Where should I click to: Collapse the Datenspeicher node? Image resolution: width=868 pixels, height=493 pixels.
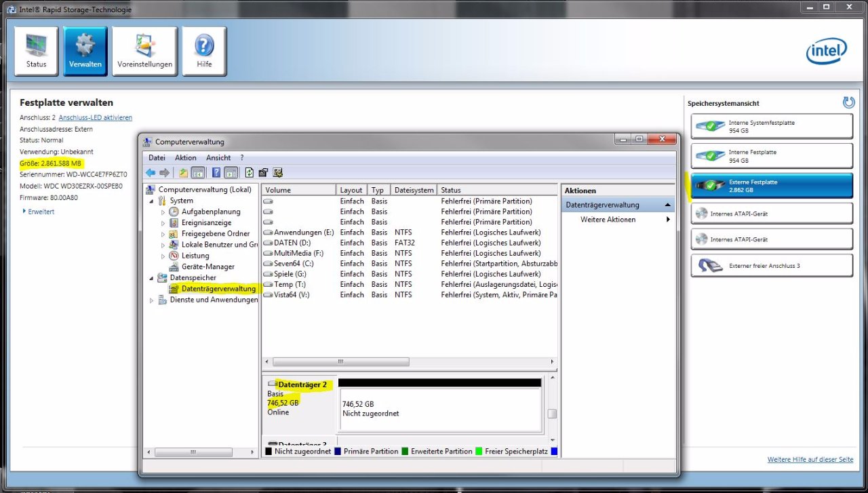(151, 277)
